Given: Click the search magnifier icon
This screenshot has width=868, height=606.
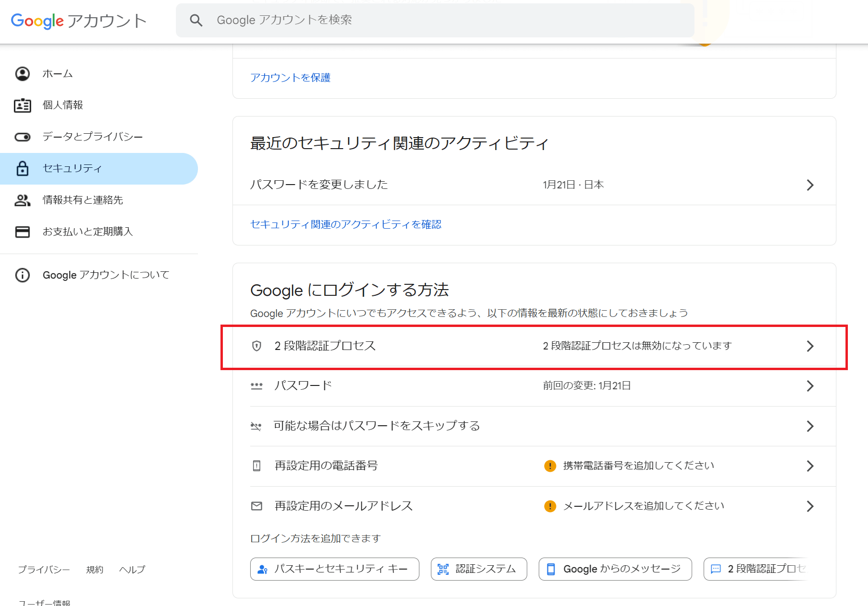Looking at the screenshot, I should click(x=196, y=20).
